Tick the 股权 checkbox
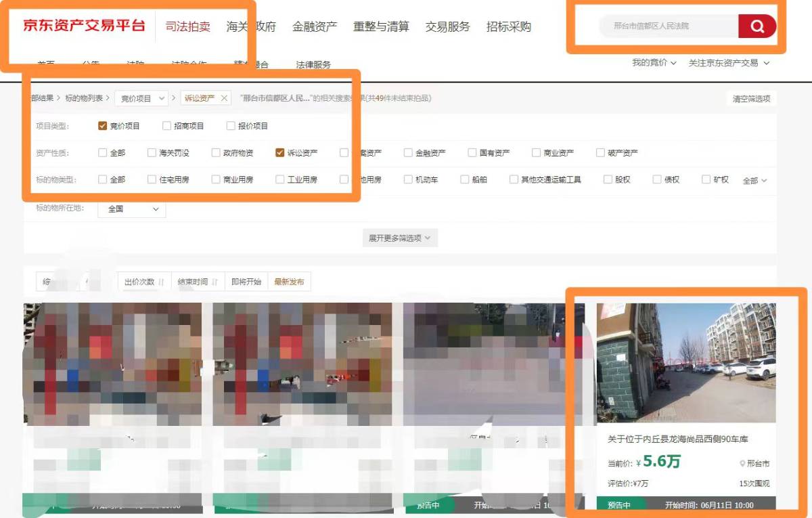The image size is (812, 518). 608,180
